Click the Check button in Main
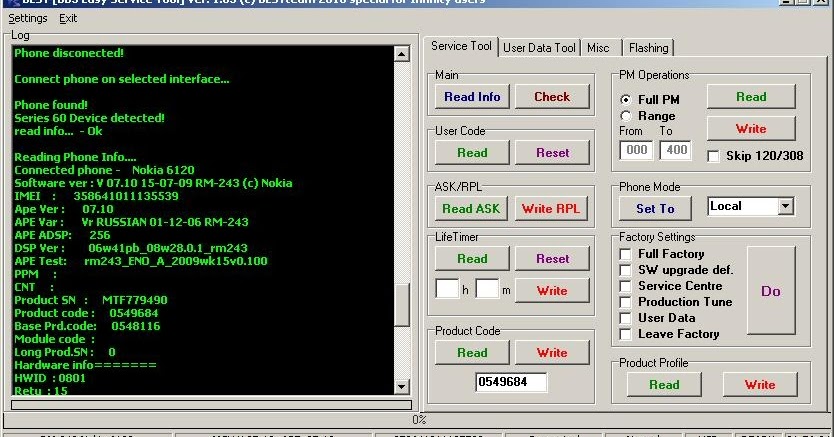The height and width of the screenshot is (437, 834). coord(552,97)
